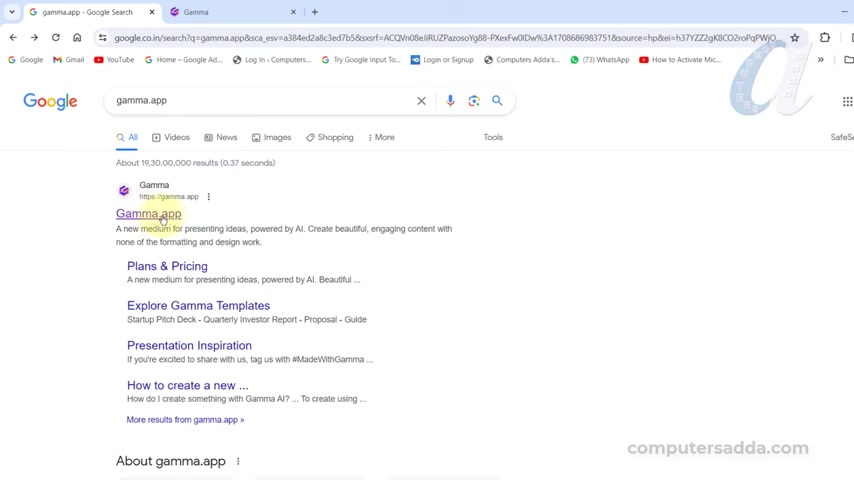Screen dimensions: 854x480
Task: Show hidden bookmarks overflow chevron
Action: (821, 60)
